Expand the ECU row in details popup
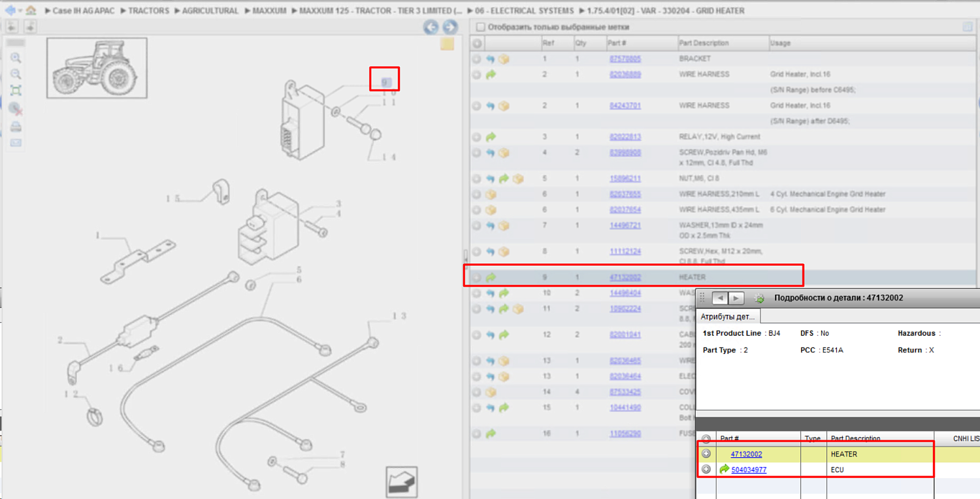 (x=706, y=470)
